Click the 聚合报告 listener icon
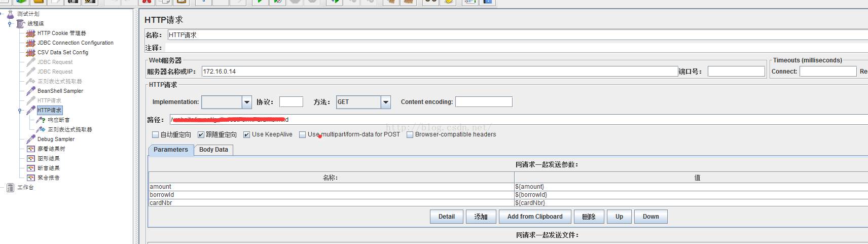868x244 pixels. click(x=31, y=178)
